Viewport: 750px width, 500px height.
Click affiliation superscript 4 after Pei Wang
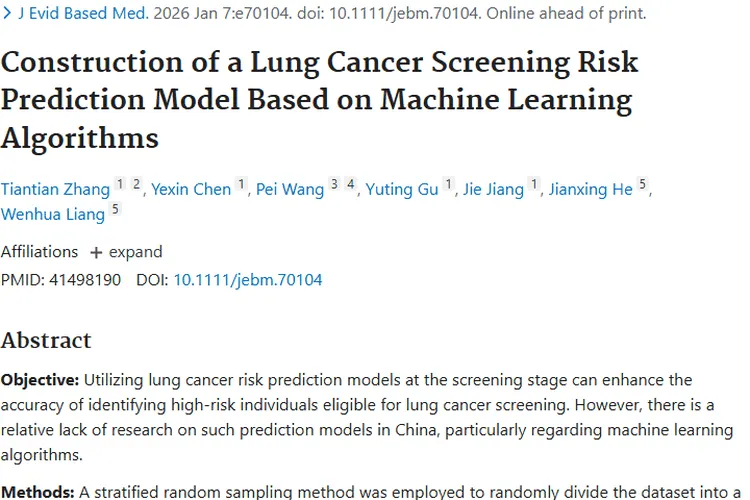pos(351,184)
